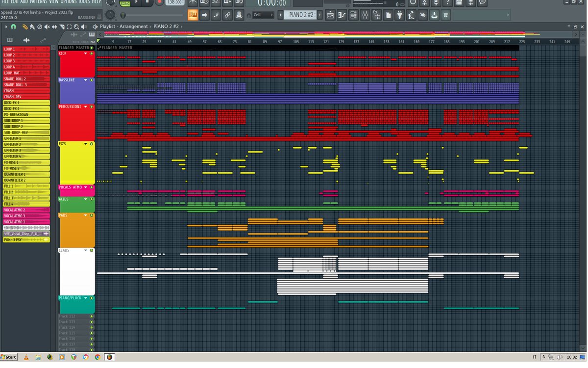Open the PIANO 2 #2 pattern selector
588x368 pixels.
(301, 15)
